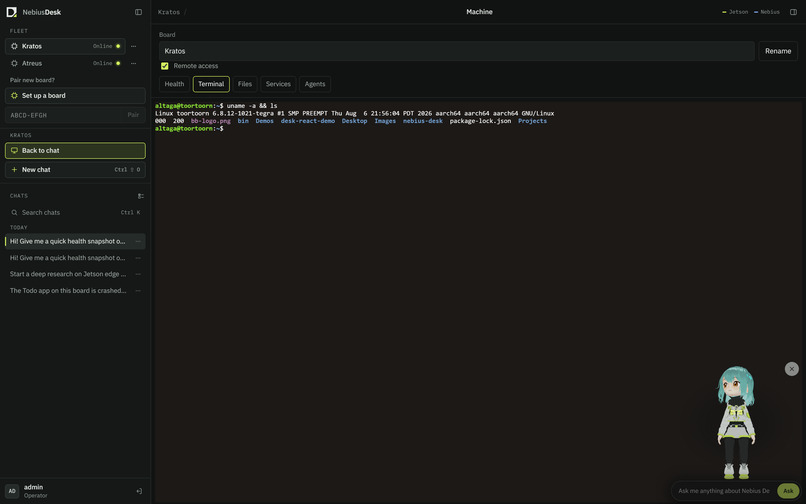Click the anime assistant avatar

coord(736,422)
